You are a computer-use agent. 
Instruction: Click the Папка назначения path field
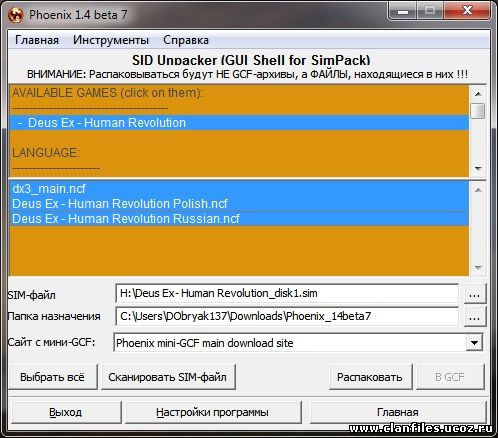[x=287, y=316]
